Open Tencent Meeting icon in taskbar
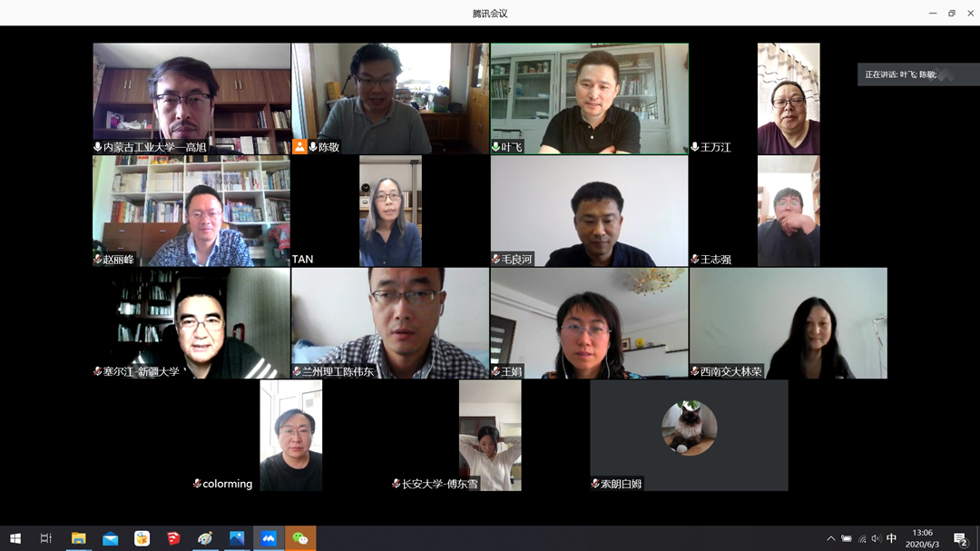Viewport: 980px width, 551px height. 268,538
